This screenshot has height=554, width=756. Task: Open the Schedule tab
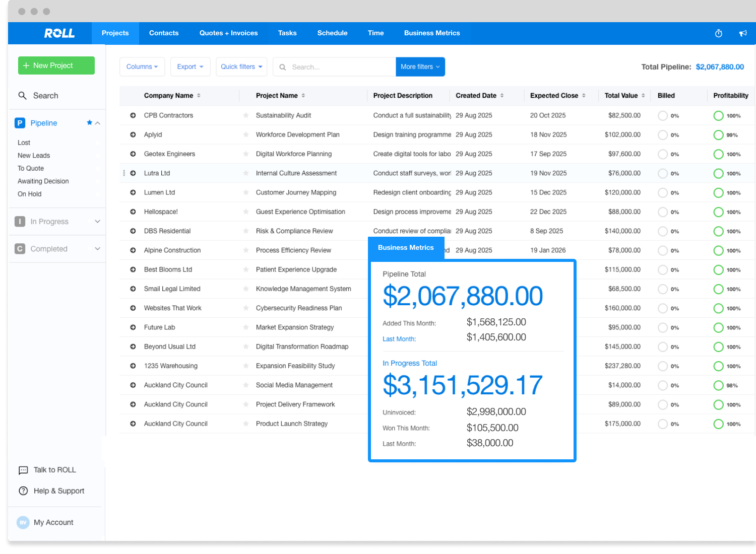tap(332, 33)
